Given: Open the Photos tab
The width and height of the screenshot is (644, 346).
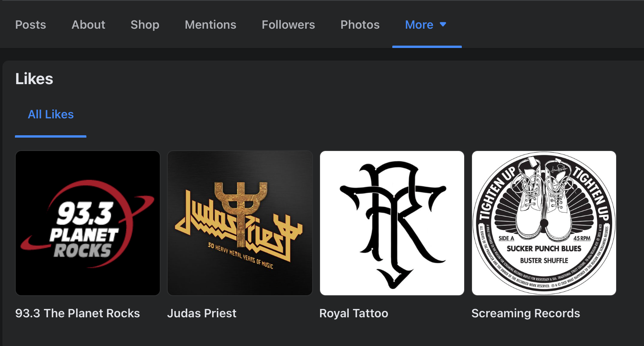Looking at the screenshot, I should [x=360, y=25].
